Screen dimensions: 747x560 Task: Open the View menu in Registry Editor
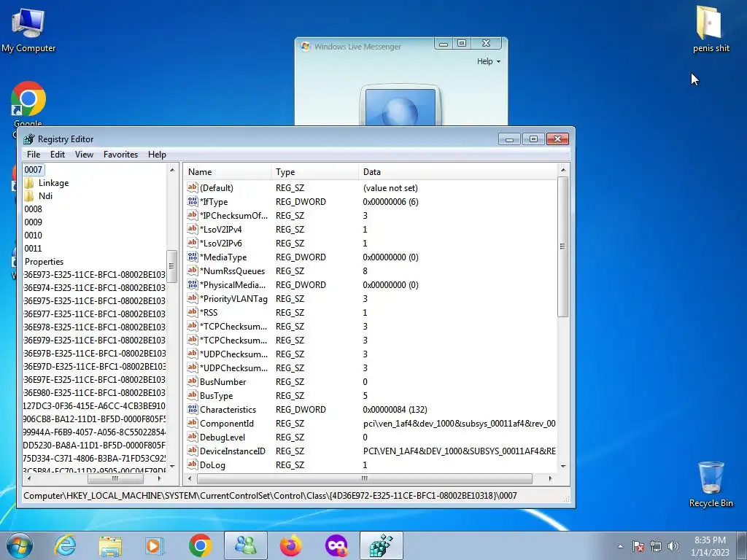(x=84, y=155)
